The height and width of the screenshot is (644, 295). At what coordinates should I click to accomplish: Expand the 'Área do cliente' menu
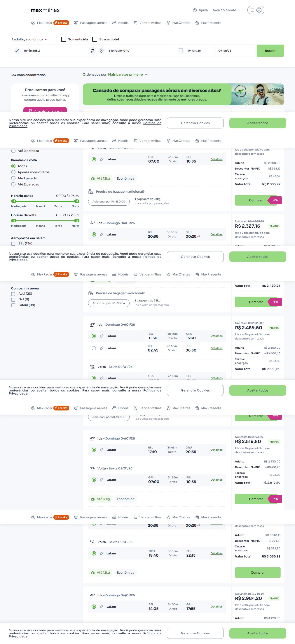click(x=226, y=10)
